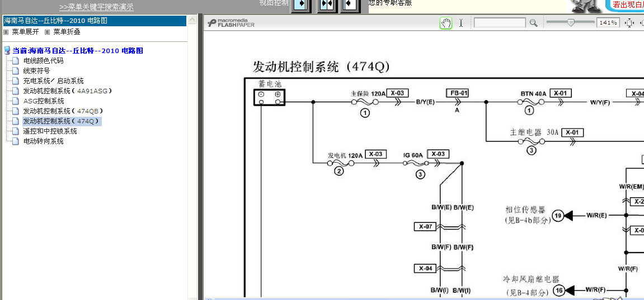Click document icon next to 遥控和中控锁系统
Screen dimensions: 644x300
click(16, 131)
